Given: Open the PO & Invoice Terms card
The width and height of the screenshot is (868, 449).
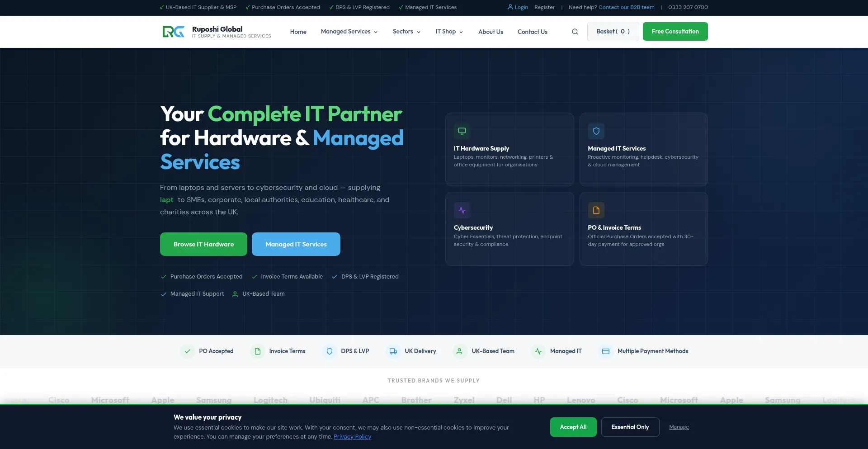Looking at the screenshot, I should point(644,229).
